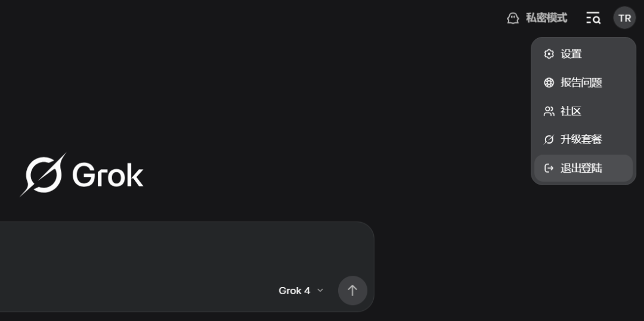644x321 pixels.
Task: Click the exit arrow icon beside 退出登陆
Action: (549, 168)
